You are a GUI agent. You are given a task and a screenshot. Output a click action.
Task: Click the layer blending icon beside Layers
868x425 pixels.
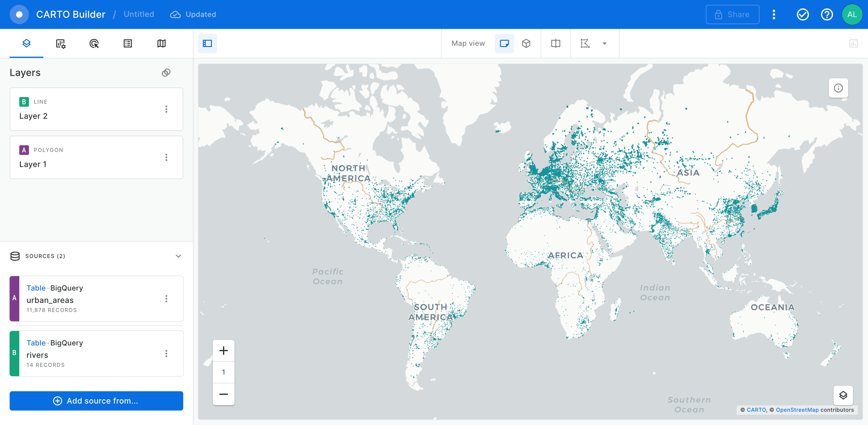(166, 73)
